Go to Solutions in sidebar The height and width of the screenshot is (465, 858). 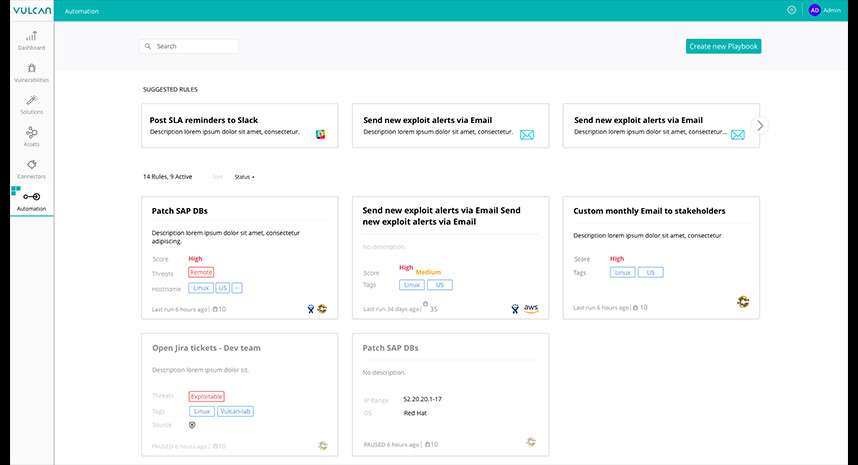(x=31, y=104)
